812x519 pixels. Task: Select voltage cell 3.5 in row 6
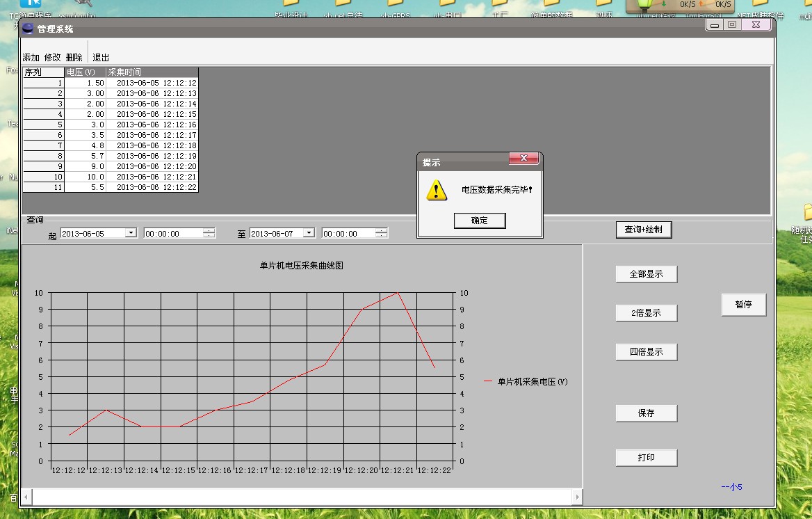point(86,135)
